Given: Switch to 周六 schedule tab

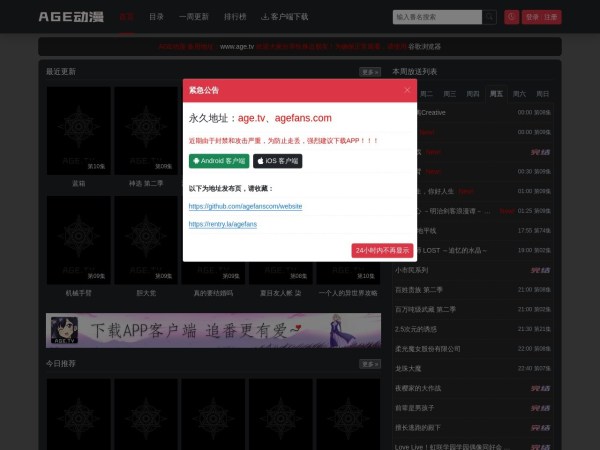Looking at the screenshot, I should coord(519,93).
